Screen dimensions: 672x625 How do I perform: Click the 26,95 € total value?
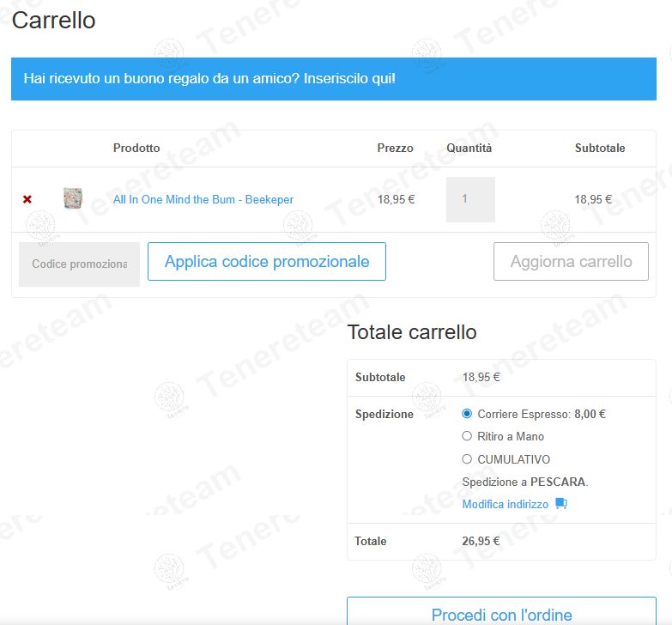pyautogui.click(x=481, y=541)
